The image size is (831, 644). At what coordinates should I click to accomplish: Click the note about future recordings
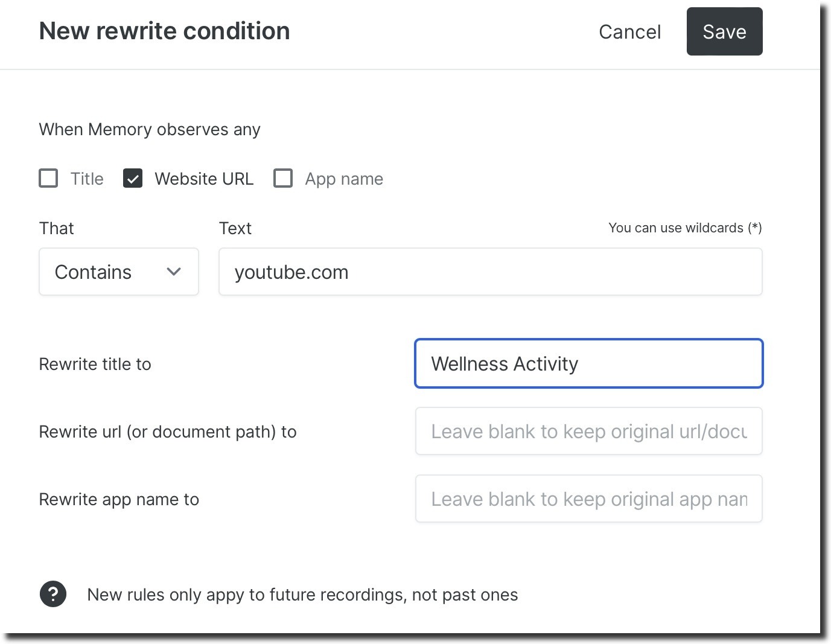coord(302,594)
